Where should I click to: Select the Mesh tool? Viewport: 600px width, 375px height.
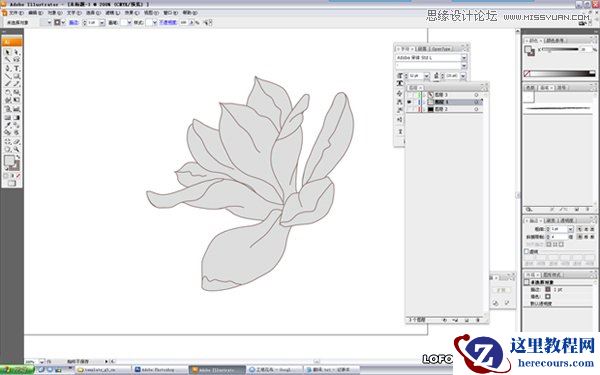[x=7, y=117]
